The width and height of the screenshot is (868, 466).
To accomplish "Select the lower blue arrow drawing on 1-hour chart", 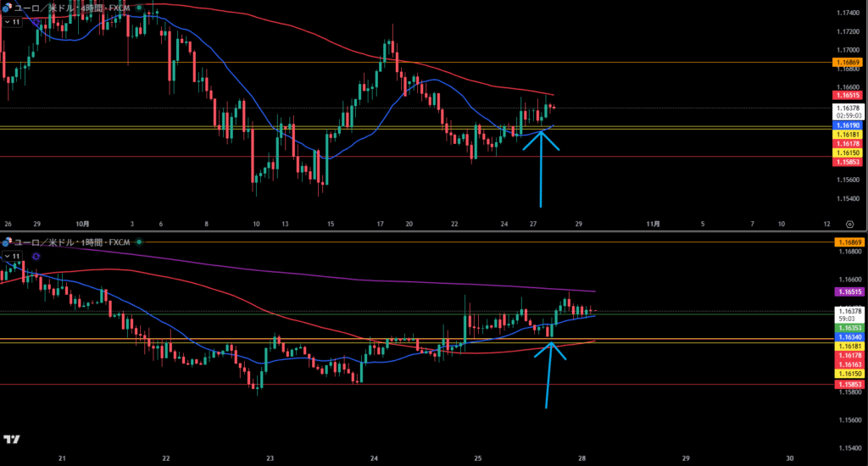I will pos(549,377).
